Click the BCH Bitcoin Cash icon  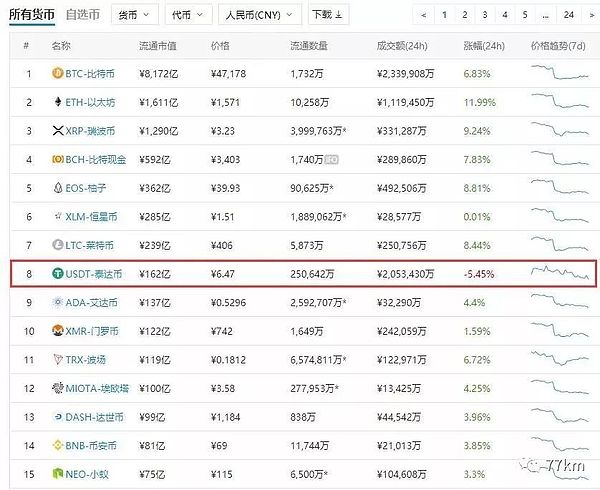click(x=57, y=159)
